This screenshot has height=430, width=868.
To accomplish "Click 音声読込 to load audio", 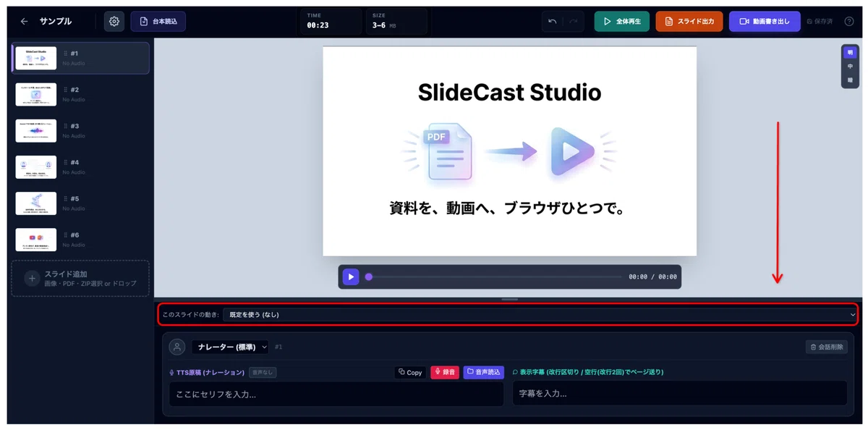I will click(484, 372).
